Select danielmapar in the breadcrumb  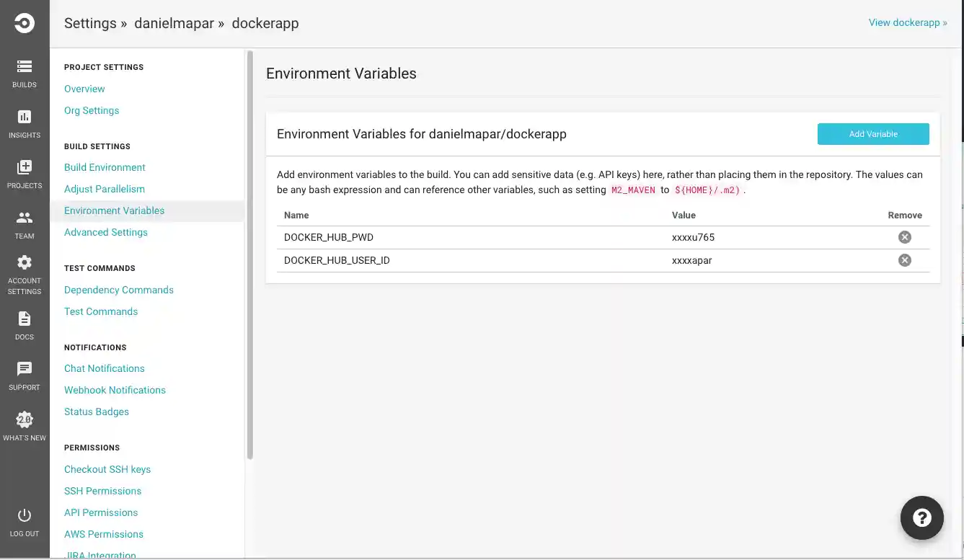[174, 22]
